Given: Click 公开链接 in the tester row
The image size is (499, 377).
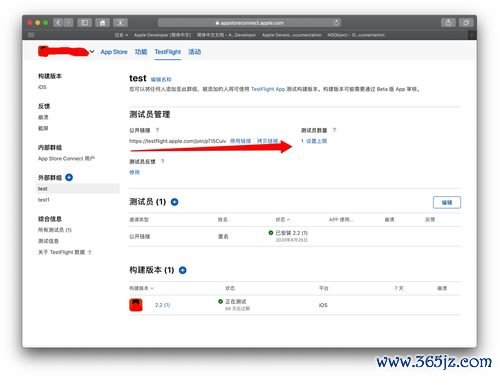Looking at the screenshot, I should point(140,236).
